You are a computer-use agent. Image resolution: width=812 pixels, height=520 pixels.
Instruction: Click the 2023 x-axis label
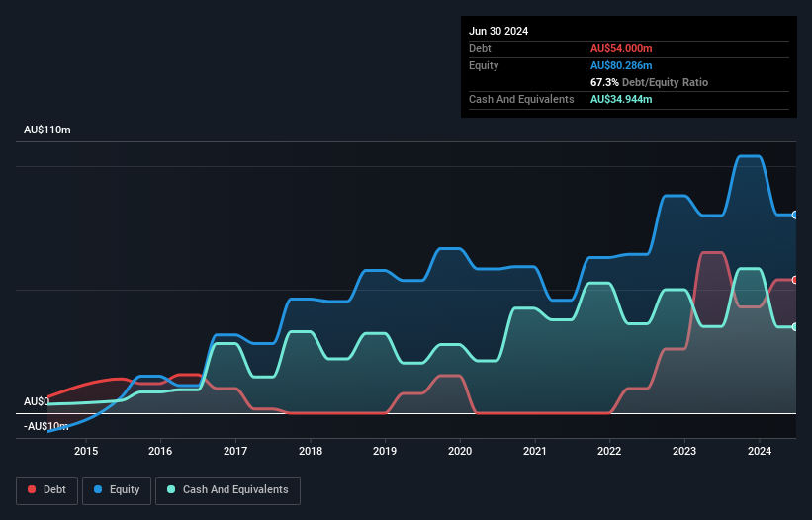click(684, 451)
